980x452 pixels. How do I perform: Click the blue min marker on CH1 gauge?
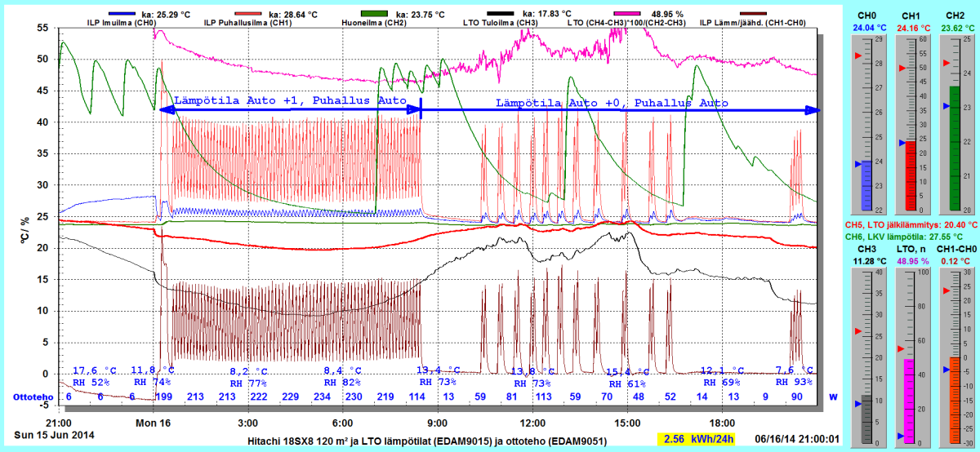click(x=902, y=143)
